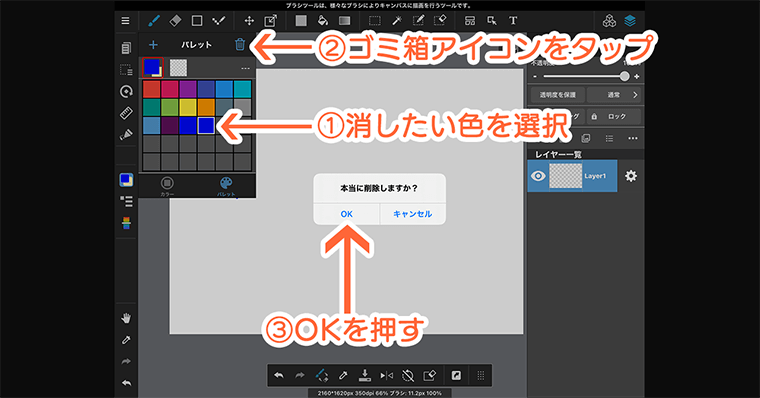Open the brush list icon in sidebar
Screen dimensions: 760x398
126,201
